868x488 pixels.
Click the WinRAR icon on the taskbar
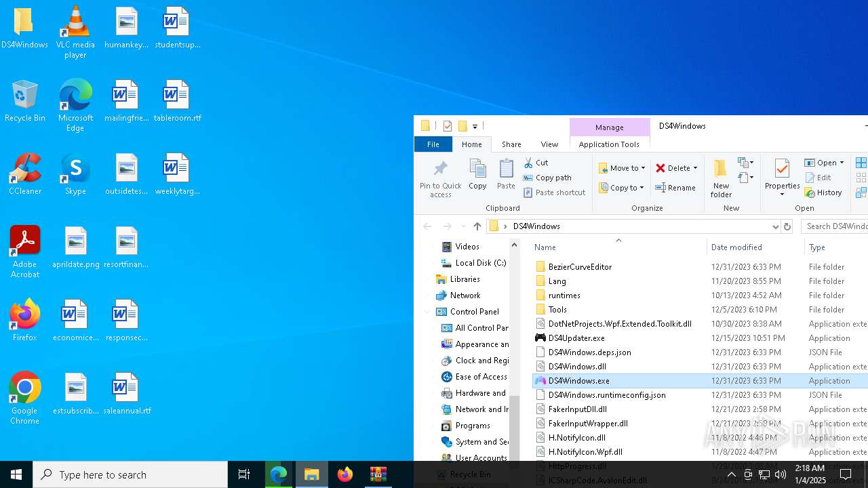[378, 474]
